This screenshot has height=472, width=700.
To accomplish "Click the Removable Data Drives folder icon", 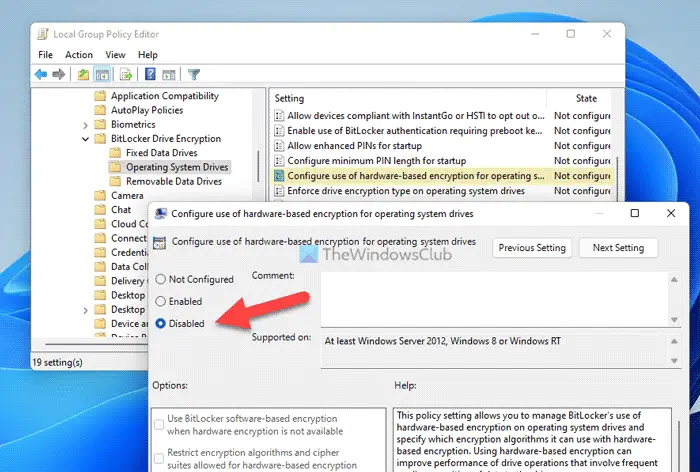I will click(115, 181).
